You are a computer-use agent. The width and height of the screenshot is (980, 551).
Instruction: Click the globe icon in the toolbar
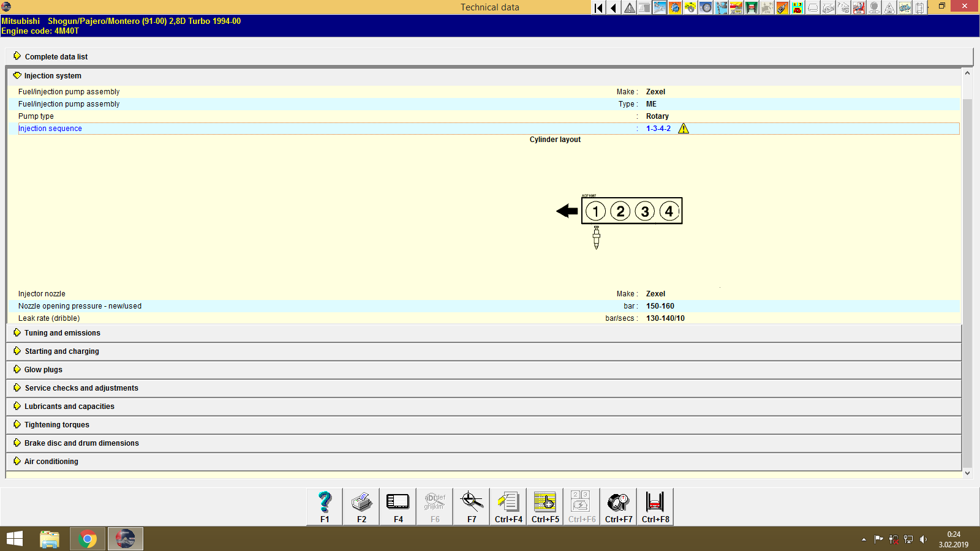(x=675, y=8)
